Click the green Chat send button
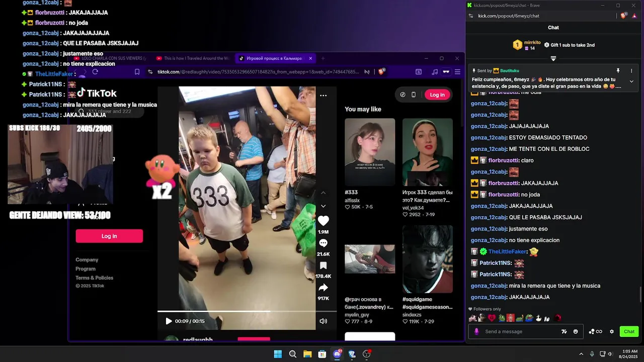Viewport: 644px width, 362px height. tap(629, 331)
